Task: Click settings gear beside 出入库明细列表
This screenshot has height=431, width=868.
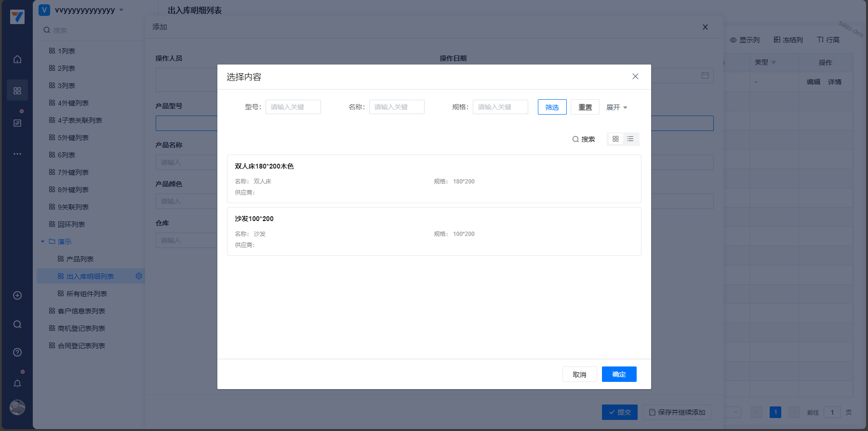Action: click(139, 276)
